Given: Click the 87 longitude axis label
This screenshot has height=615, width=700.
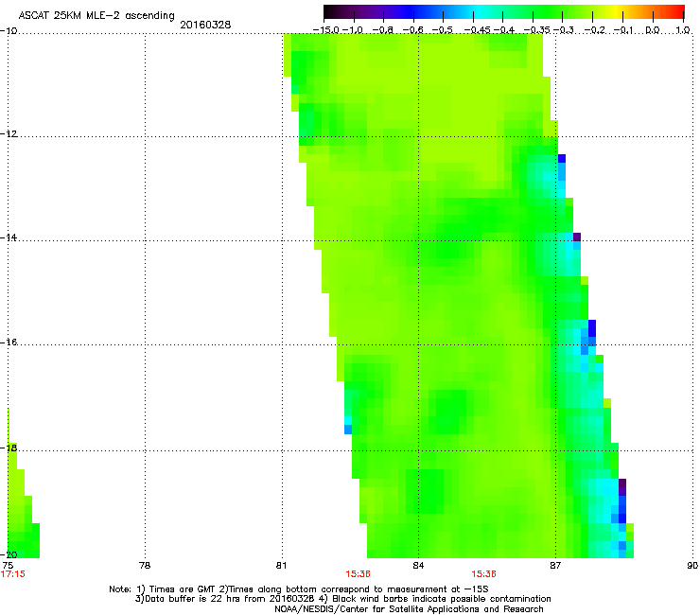Looking at the screenshot, I should 555,566.
